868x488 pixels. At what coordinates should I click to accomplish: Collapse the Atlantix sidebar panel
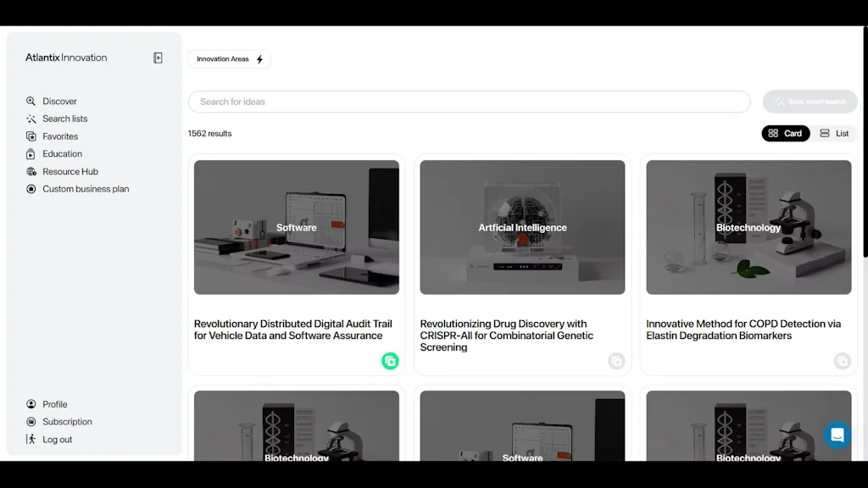(x=158, y=57)
